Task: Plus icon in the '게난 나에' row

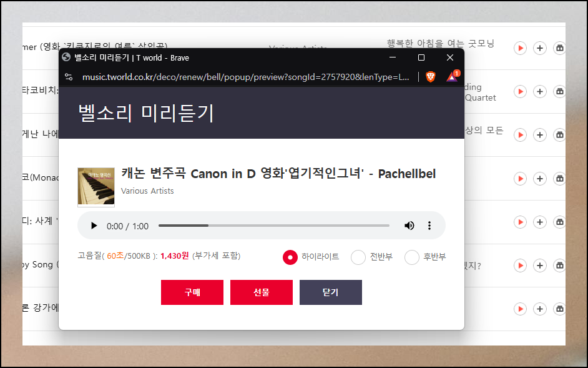Action: (x=540, y=135)
